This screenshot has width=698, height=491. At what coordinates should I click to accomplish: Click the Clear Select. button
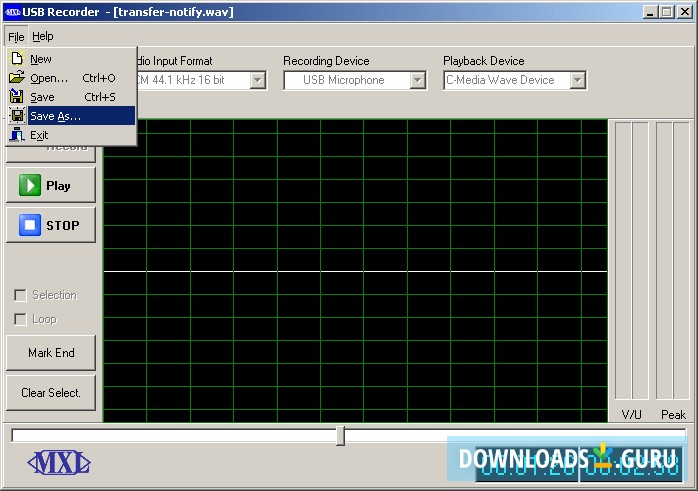[51, 393]
